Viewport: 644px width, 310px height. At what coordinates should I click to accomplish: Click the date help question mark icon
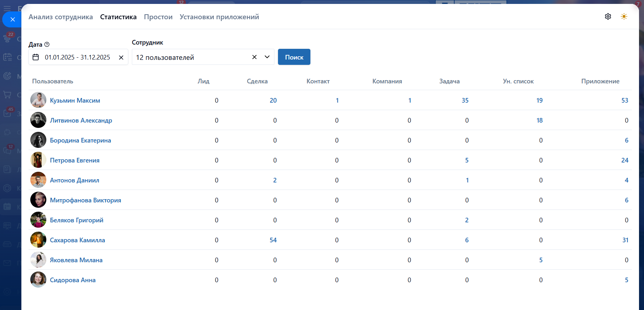pos(47,45)
